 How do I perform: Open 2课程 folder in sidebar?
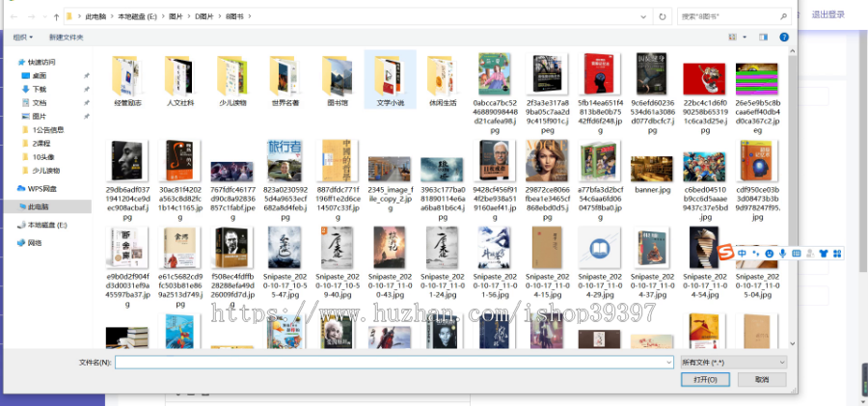tap(41, 143)
